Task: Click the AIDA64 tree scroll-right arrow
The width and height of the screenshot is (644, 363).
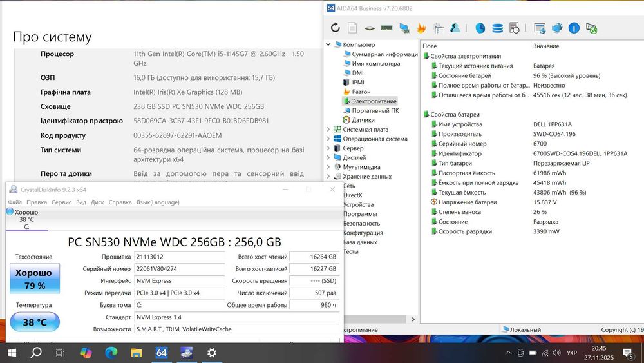Action: point(413,319)
